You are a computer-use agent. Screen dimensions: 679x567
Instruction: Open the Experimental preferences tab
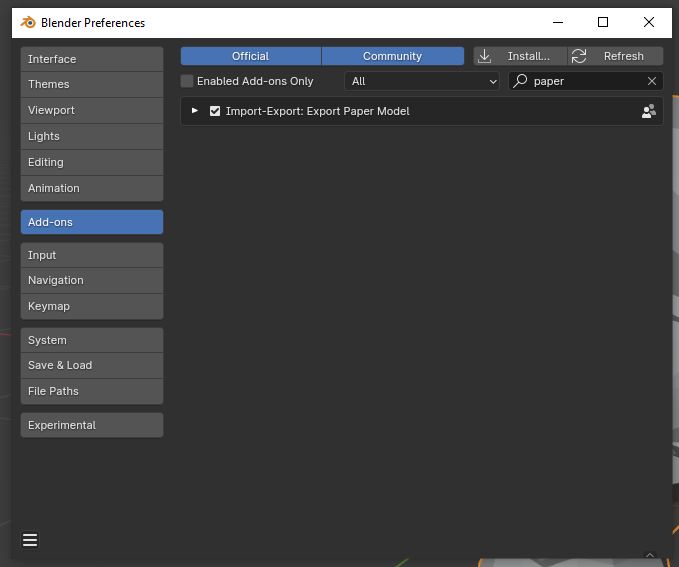pyautogui.click(x=92, y=425)
